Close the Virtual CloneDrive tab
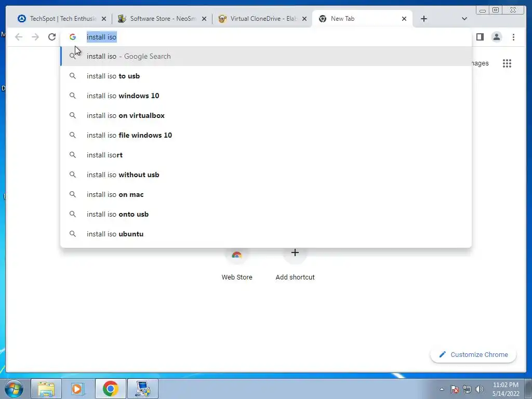Viewport: 532px width, 399px height. tap(304, 19)
